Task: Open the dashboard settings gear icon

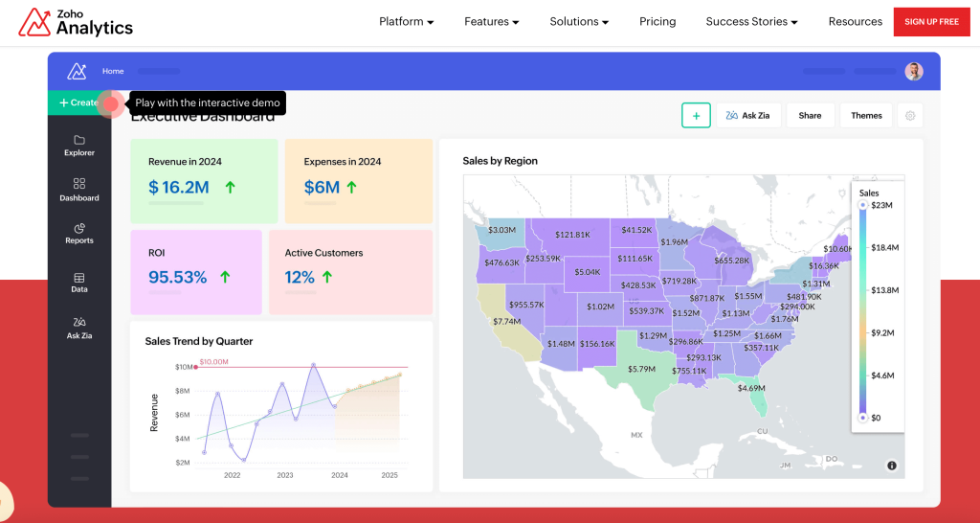Action: coord(910,116)
